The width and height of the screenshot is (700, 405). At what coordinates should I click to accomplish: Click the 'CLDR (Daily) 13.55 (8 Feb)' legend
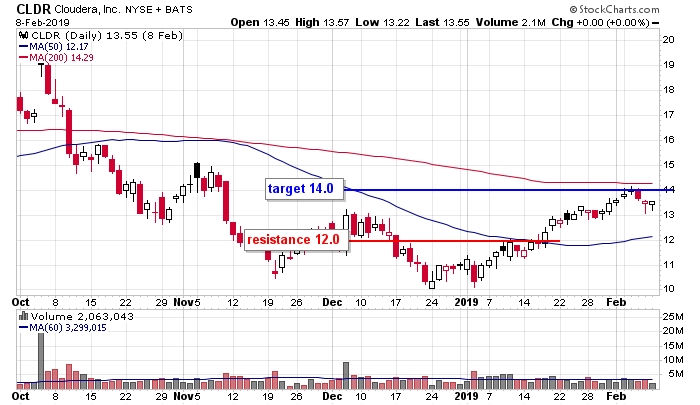coord(107,35)
